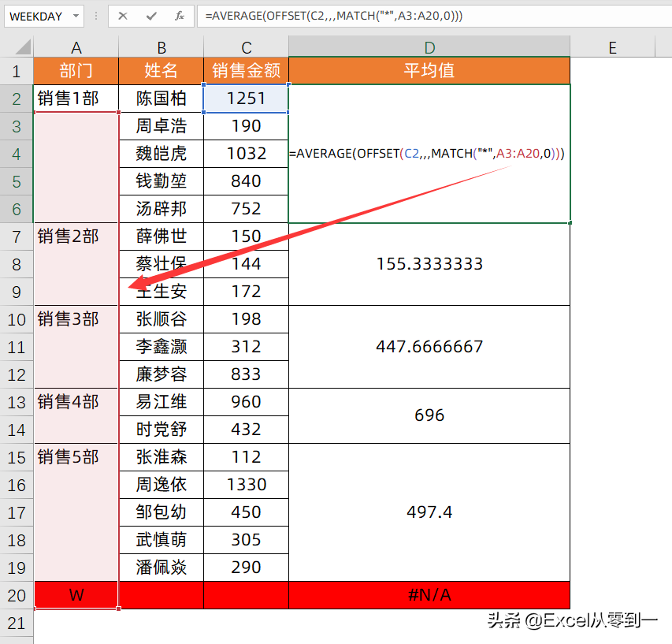Click the red cell containing W
This screenshot has height=644, width=672.
click(x=76, y=595)
